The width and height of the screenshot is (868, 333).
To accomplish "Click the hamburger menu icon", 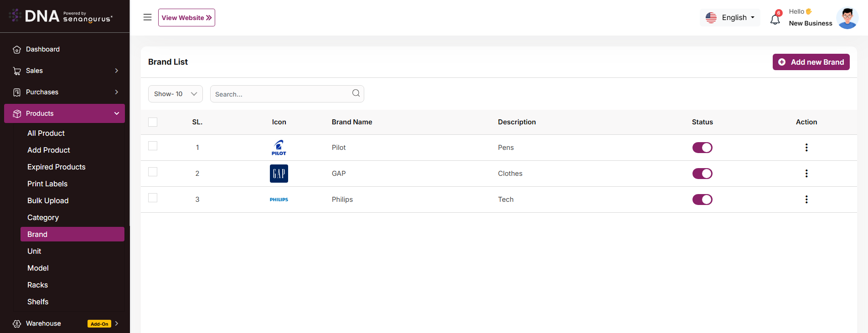I will (x=147, y=17).
